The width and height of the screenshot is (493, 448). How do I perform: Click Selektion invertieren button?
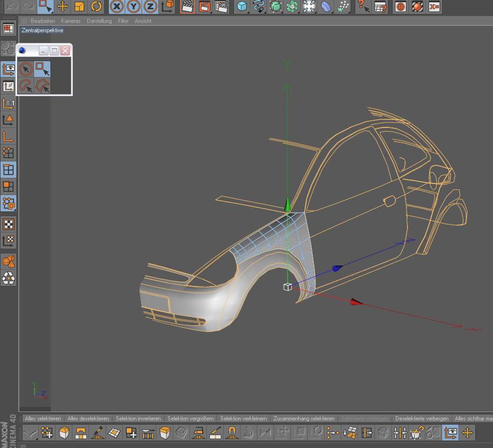[138, 419]
